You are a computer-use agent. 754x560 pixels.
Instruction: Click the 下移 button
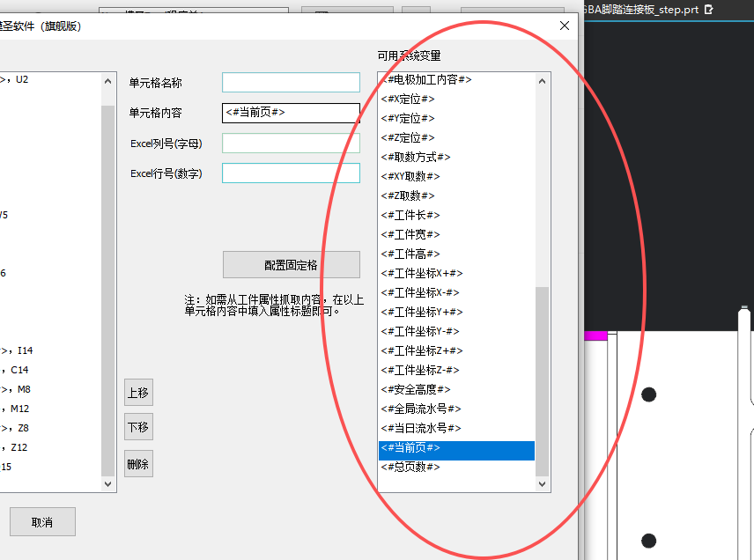[x=138, y=427]
